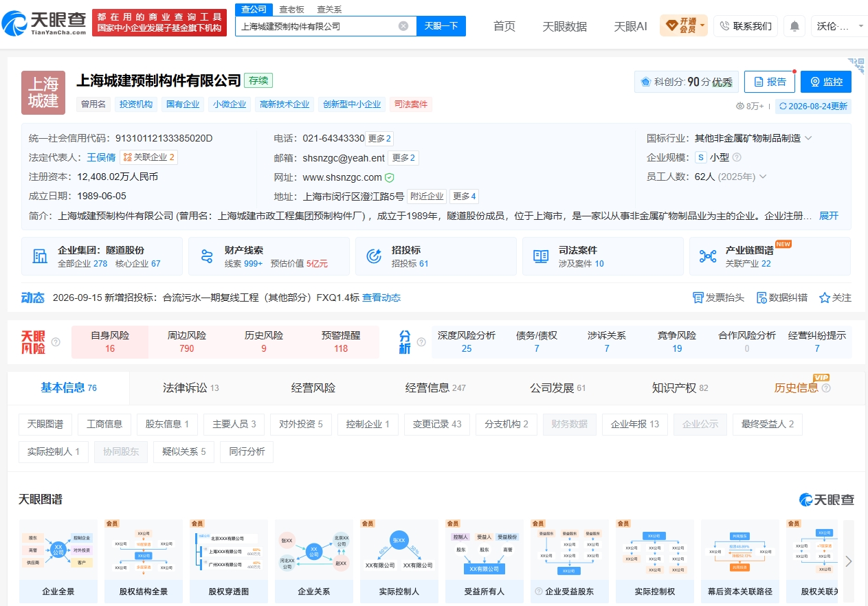Switch to 法律诉讼 tab
The image size is (868, 606).
190,388
